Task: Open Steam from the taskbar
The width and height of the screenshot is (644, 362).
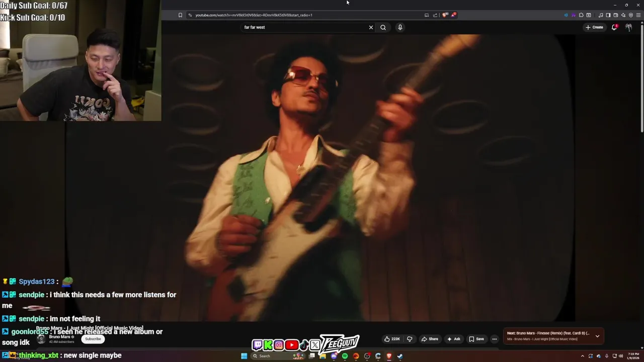Action: pyautogui.click(x=400, y=356)
